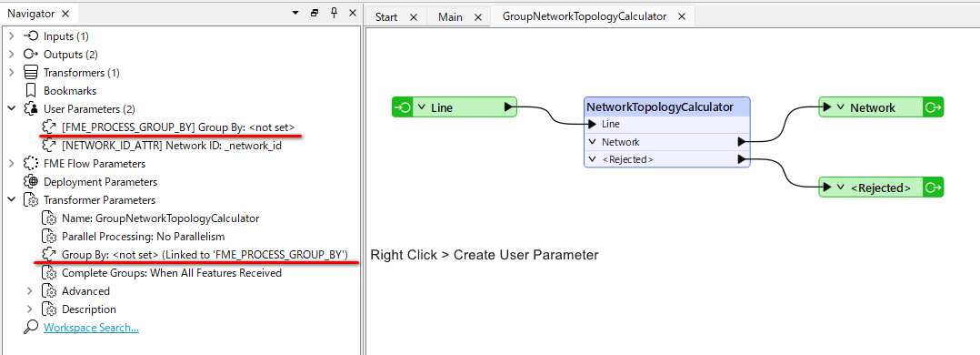Switch to the Start tab

[386, 17]
